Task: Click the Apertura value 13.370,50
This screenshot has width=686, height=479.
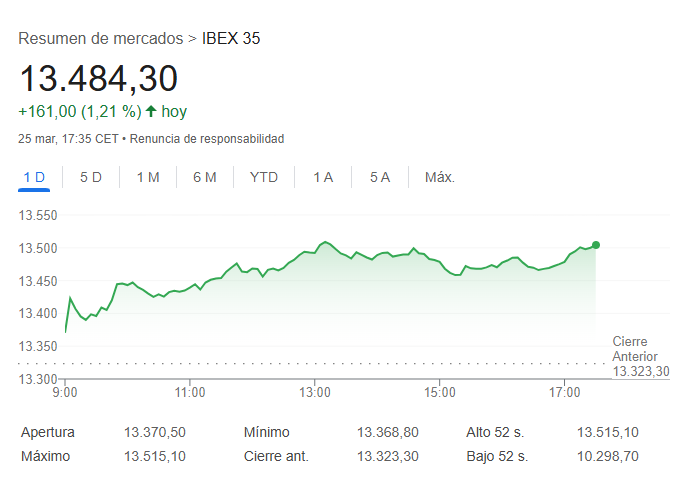Action: 155,433
